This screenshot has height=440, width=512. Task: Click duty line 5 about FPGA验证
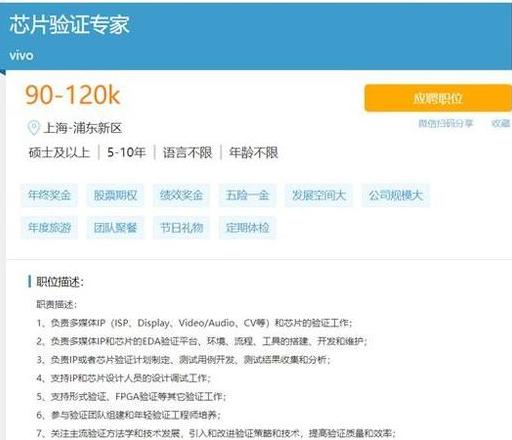click(x=131, y=397)
